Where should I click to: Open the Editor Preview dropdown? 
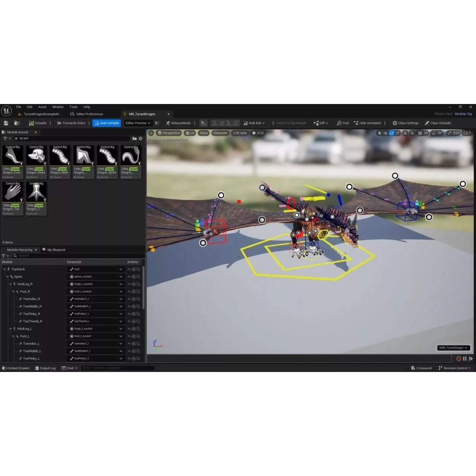(138, 123)
